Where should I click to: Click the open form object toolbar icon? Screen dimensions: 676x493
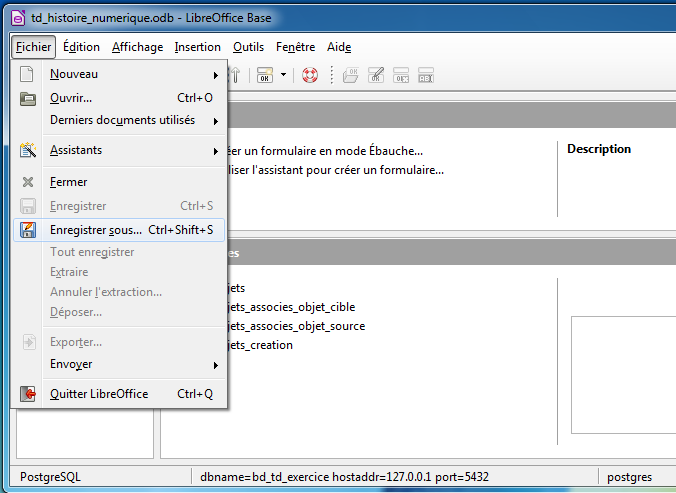click(351, 75)
